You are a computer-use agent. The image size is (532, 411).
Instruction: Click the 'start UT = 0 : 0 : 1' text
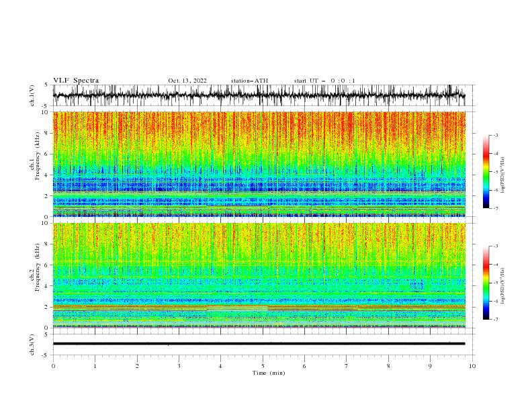point(324,81)
